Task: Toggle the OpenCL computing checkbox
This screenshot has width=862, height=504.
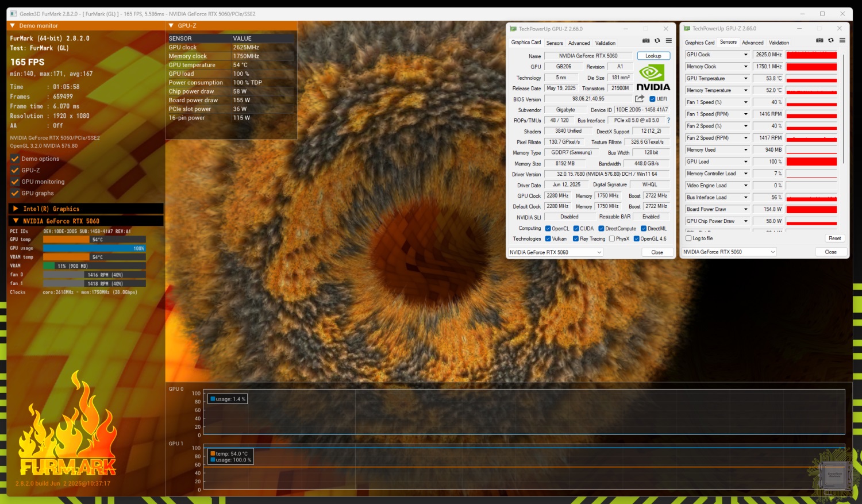Action: coord(548,229)
